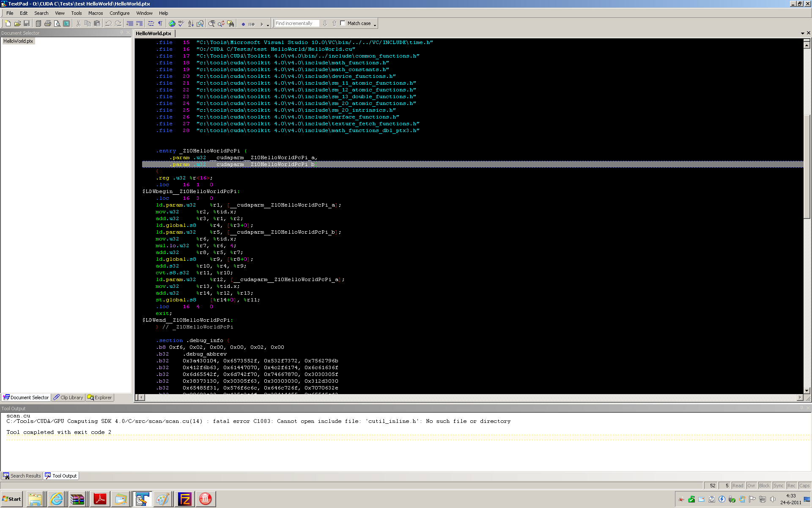Viewport: 812px width, 508px height.
Task: Click the Open file icon
Action: (x=17, y=24)
